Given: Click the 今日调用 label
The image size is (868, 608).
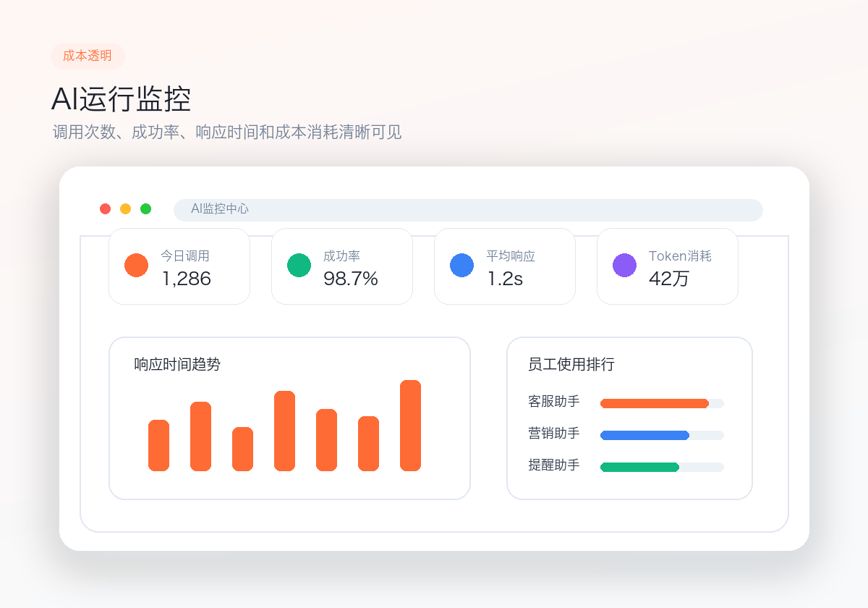Looking at the screenshot, I should [x=185, y=256].
